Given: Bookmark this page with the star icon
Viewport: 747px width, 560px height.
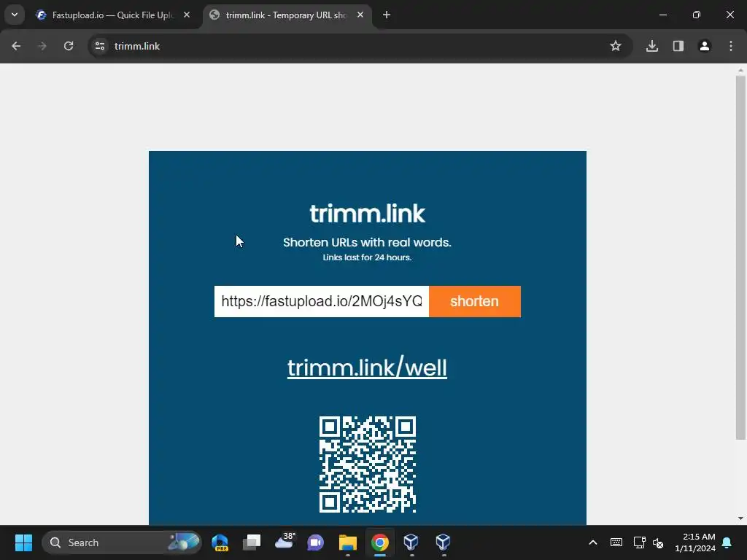Looking at the screenshot, I should click(616, 46).
